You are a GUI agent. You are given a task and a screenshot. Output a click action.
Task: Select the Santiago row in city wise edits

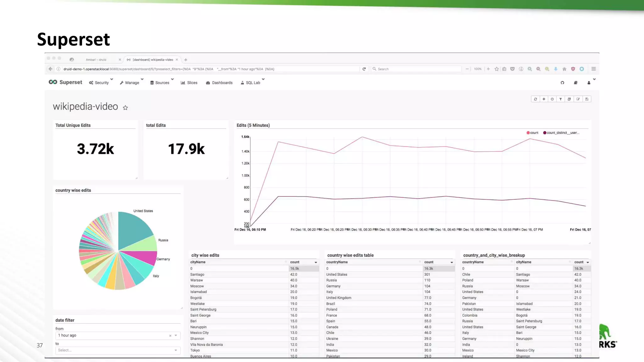coord(254,275)
